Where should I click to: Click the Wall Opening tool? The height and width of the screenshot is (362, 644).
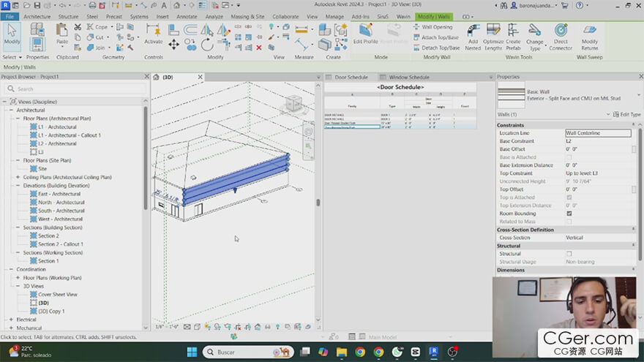[x=436, y=27]
